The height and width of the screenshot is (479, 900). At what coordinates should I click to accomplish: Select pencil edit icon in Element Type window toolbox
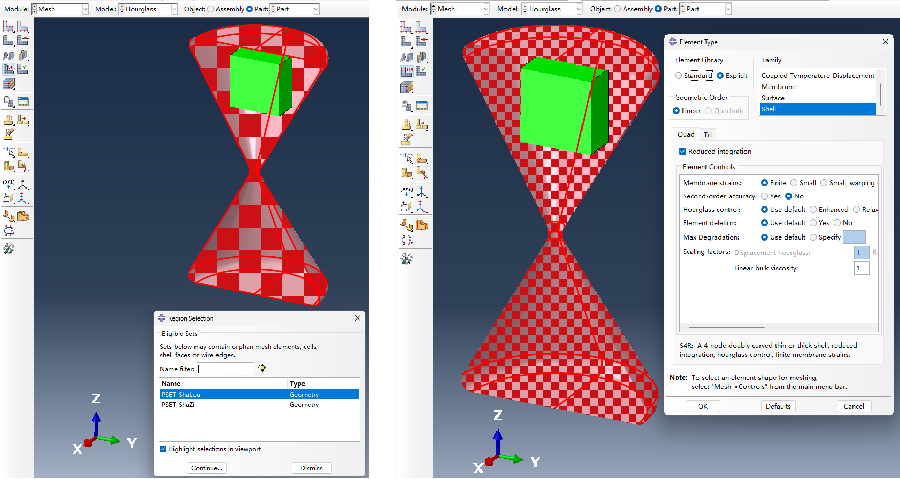tap(406, 139)
